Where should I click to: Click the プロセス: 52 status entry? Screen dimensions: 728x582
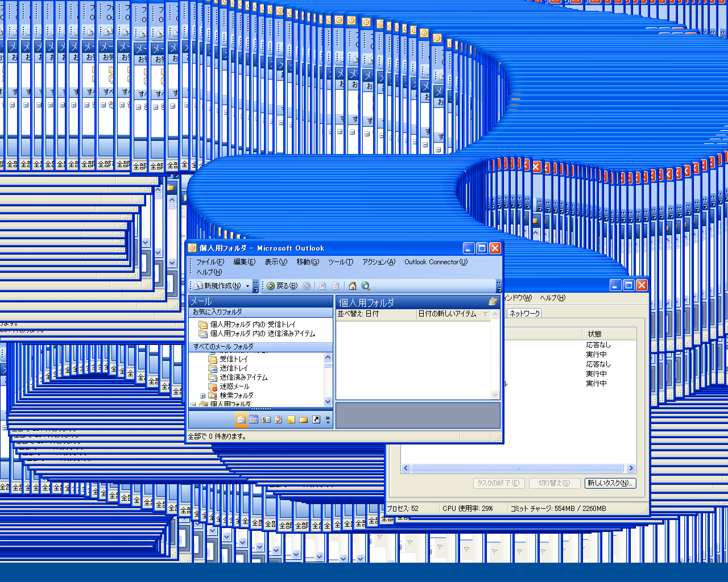403,509
